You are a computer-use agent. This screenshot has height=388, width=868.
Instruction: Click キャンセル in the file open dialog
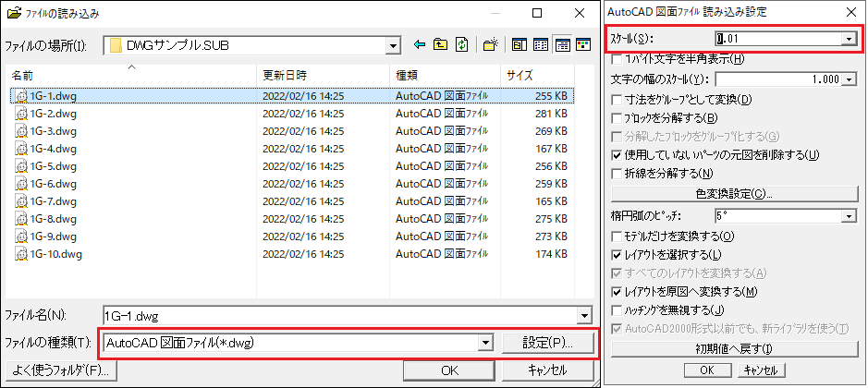[547, 370]
